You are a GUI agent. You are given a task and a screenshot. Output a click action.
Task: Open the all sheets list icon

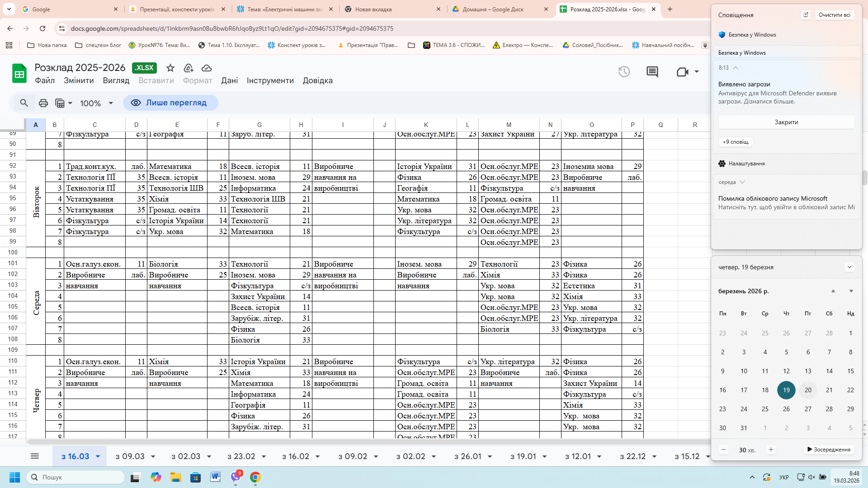(35, 456)
